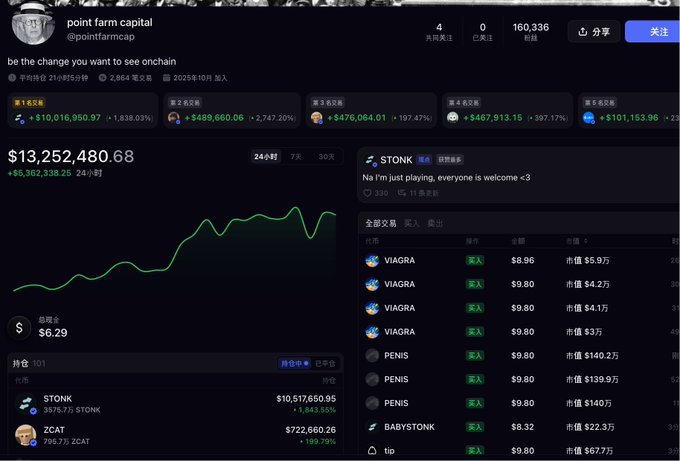
Task: Click the VIAGRA icon in the 市值 $4.2万 row
Action: [x=372, y=284]
